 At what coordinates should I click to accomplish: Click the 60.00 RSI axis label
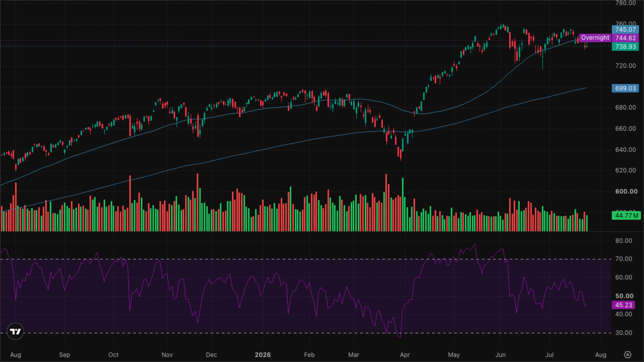click(x=624, y=278)
